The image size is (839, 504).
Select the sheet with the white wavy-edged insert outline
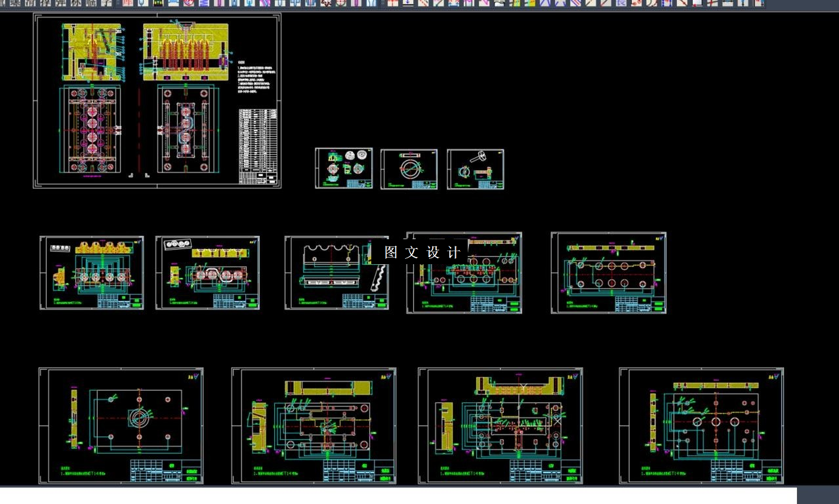[x=337, y=273]
